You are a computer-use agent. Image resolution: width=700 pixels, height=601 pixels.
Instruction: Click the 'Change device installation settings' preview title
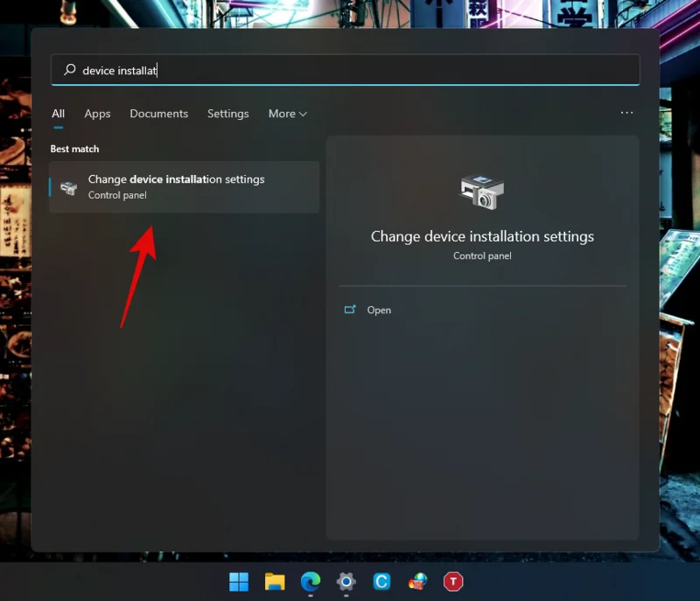(482, 236)
